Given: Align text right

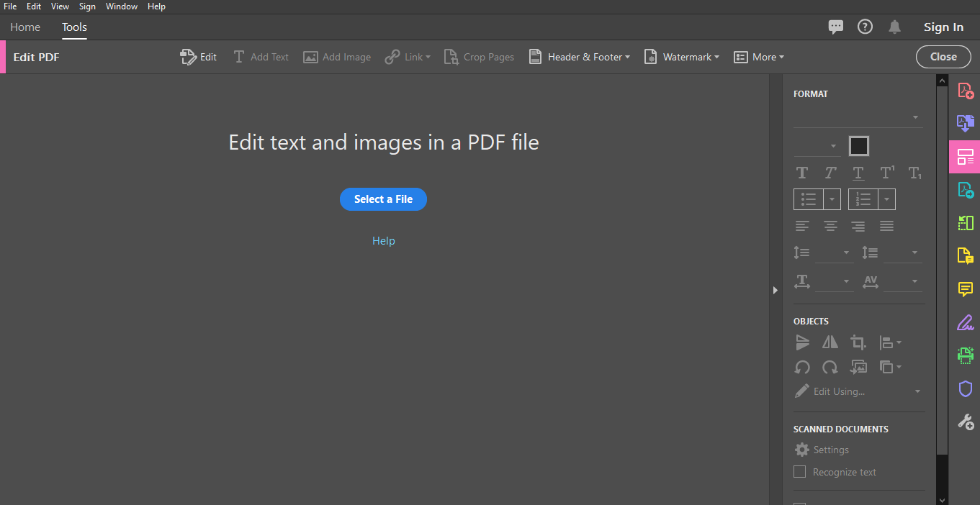Looking at the screenshot, I should (x=858, y=226).
